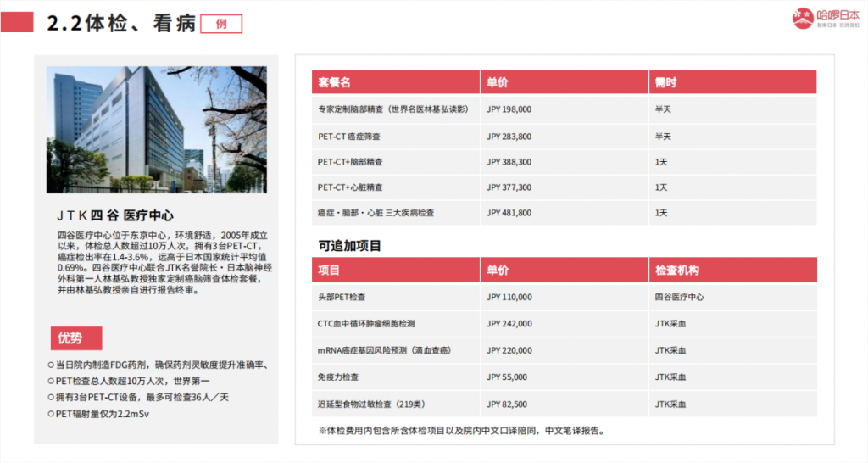The image size is (868, 463).
Task: Select the 半天 duration in PET-CT 癌症筛查 row
Action: (663, 137)
